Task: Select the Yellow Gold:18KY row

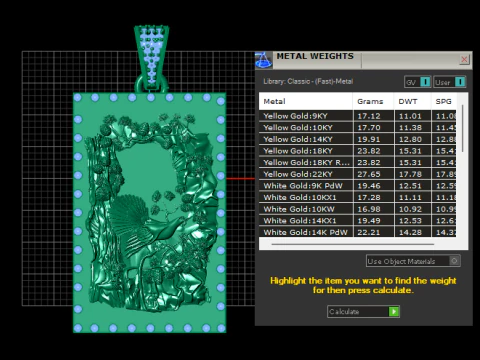Action: (357, 151)
